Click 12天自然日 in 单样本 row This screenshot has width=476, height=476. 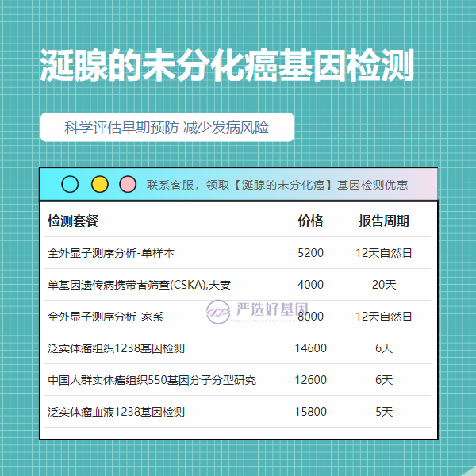pyautogui.click(x=384, y=253)
